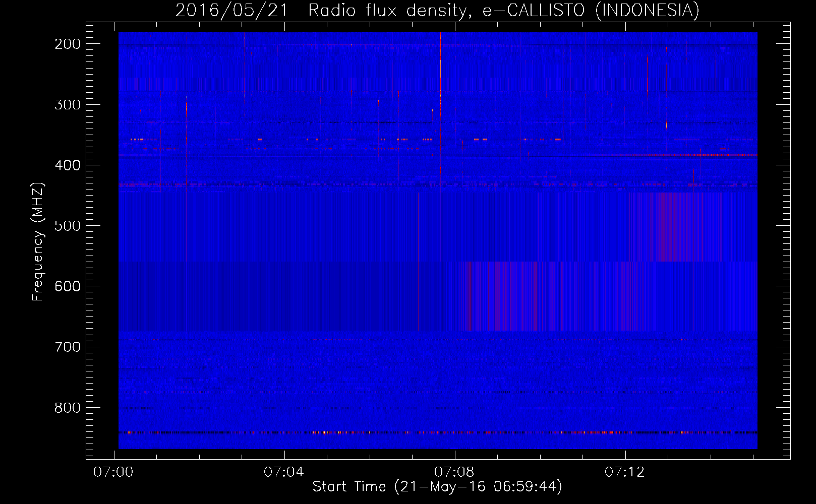
Task: Click the 07:00 time tick label
Action: tap(113, 472)
